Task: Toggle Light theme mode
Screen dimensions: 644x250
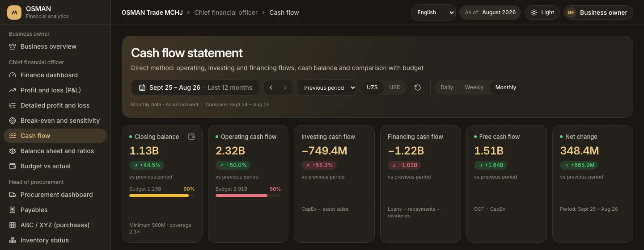Action: click(x=542, y=12)
